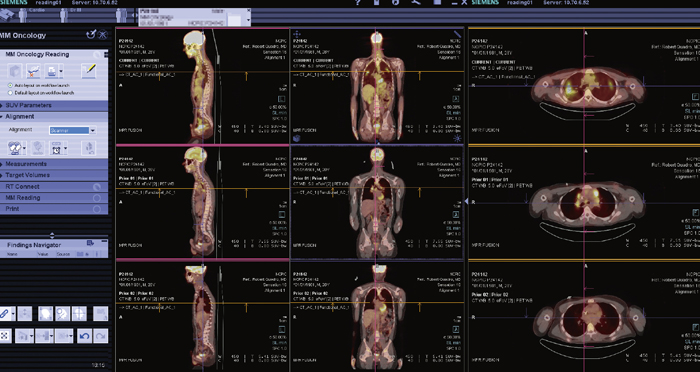Click the crossed-tools icon beside MM Oncology
This screenshot has width=700, height=372.
click(103, 34)
